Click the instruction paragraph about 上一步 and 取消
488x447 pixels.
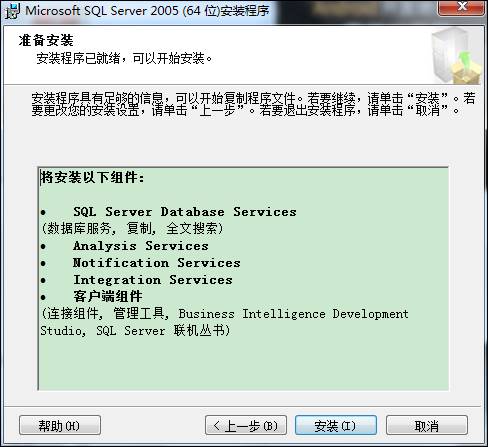[x=253, y=104]
